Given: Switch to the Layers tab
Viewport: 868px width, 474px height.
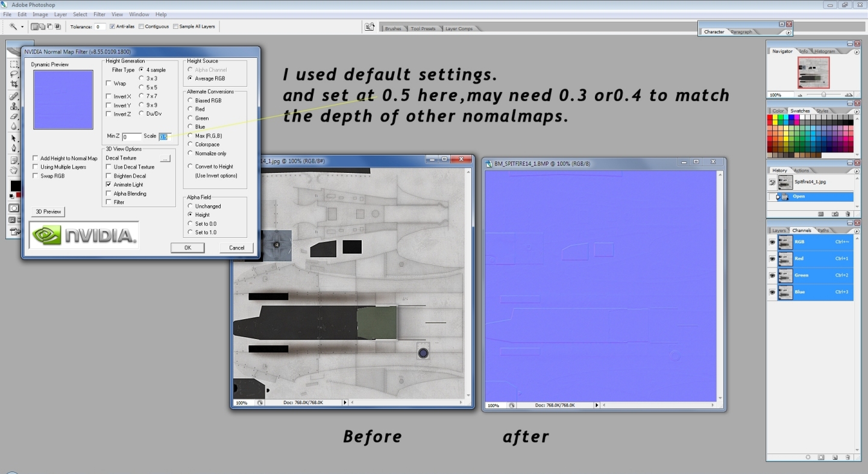Looking at the screenshot, I should tap(779, 230).
